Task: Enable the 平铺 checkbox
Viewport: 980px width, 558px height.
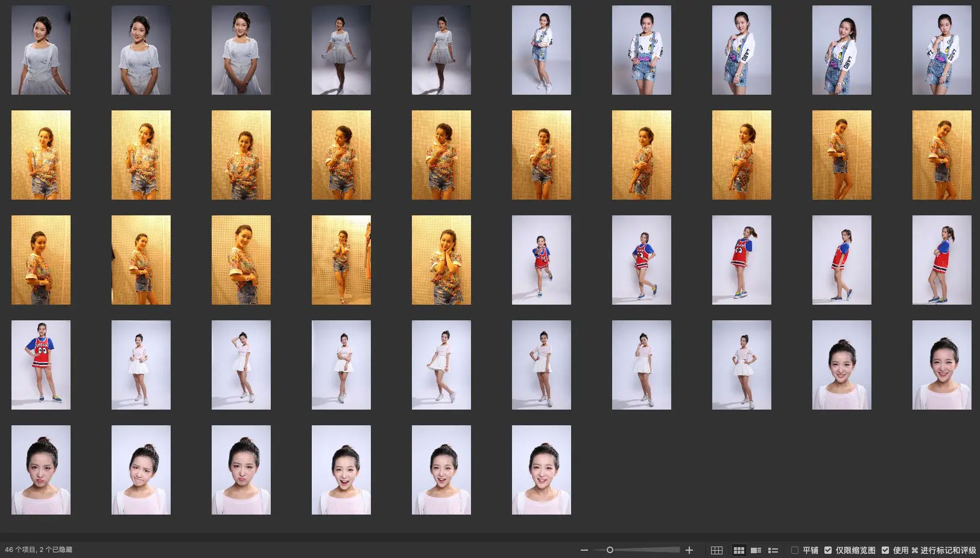Action: click(795, 550)
